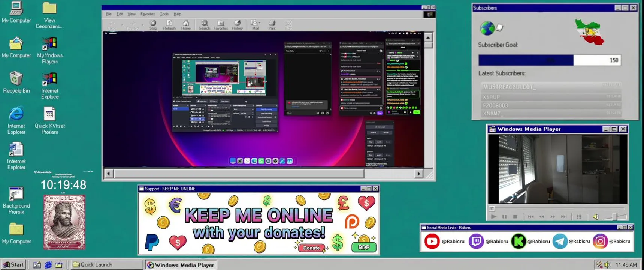The image size is (644, 270).
Task: Click the Mail toolbar icon
Action: [x=255, y=25]
